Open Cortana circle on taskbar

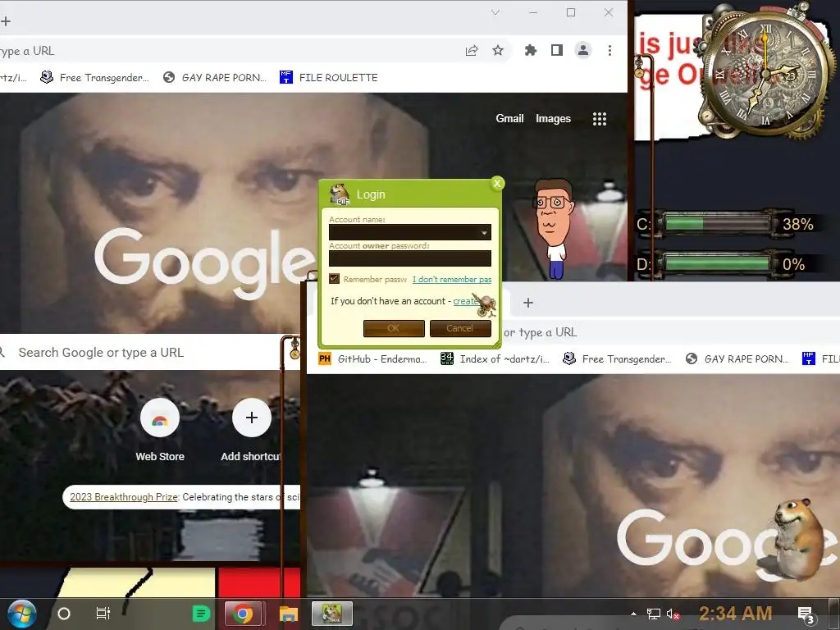pyautogui.click(x=64, y=614)
